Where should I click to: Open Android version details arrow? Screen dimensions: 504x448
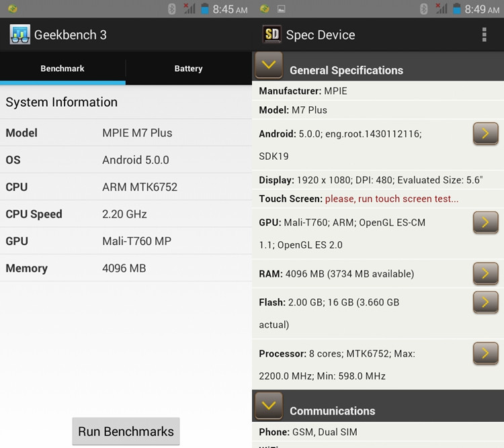tap(485, 133)
